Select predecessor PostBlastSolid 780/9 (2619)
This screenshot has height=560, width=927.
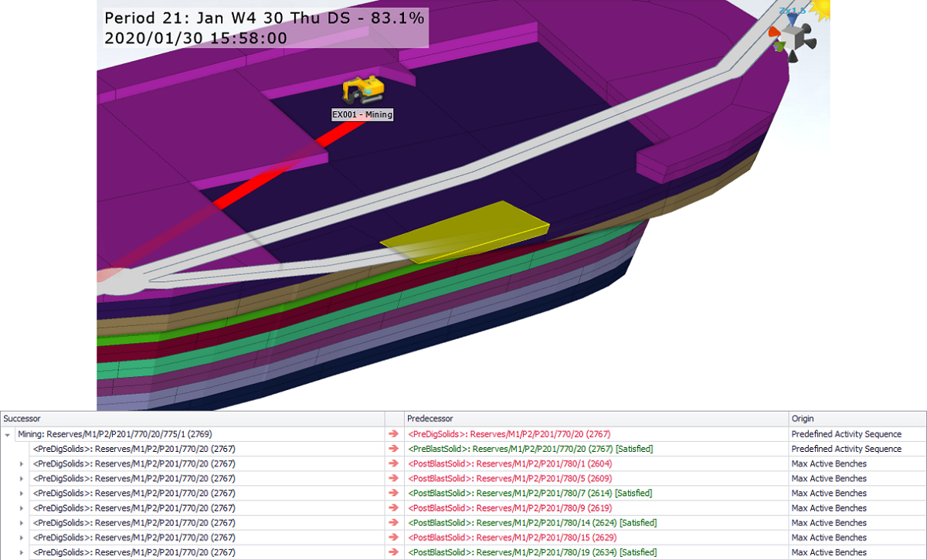tap(510, 508)
